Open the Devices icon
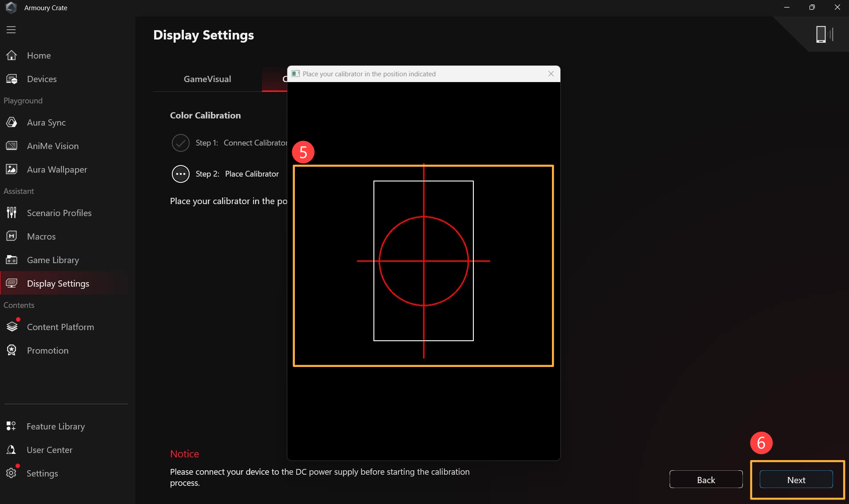The width and height of the screenshot is (849, 504). [x=12, y=79]
